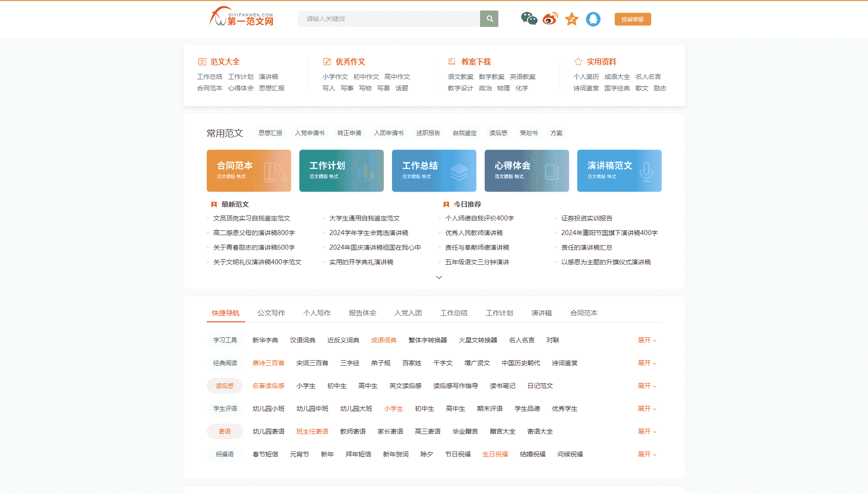Open 个人师德自我评价400字 article
This screenshot has height=493, width=868.
(480, 218)
